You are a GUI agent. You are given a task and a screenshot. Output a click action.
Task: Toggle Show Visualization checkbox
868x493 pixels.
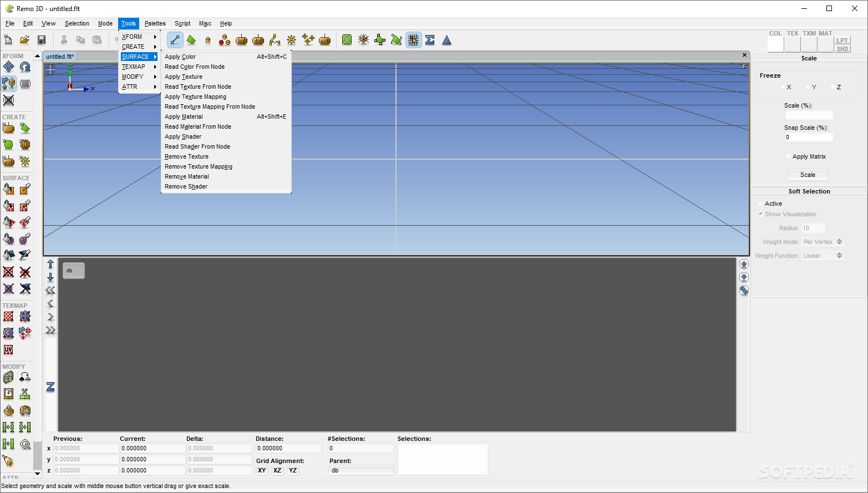[761, 214]
